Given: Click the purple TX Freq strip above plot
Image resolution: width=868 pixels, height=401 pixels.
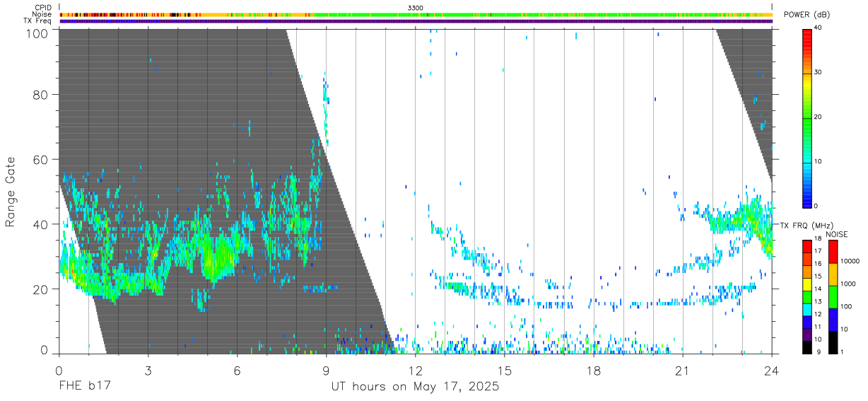Looking at the screenshot, I should 416,21.
